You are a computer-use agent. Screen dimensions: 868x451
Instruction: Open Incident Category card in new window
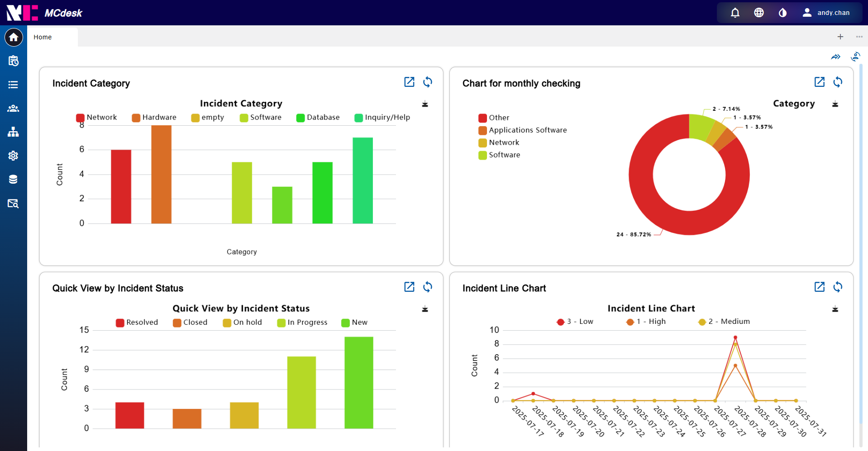pyautogui.click(x=409, y=82)
